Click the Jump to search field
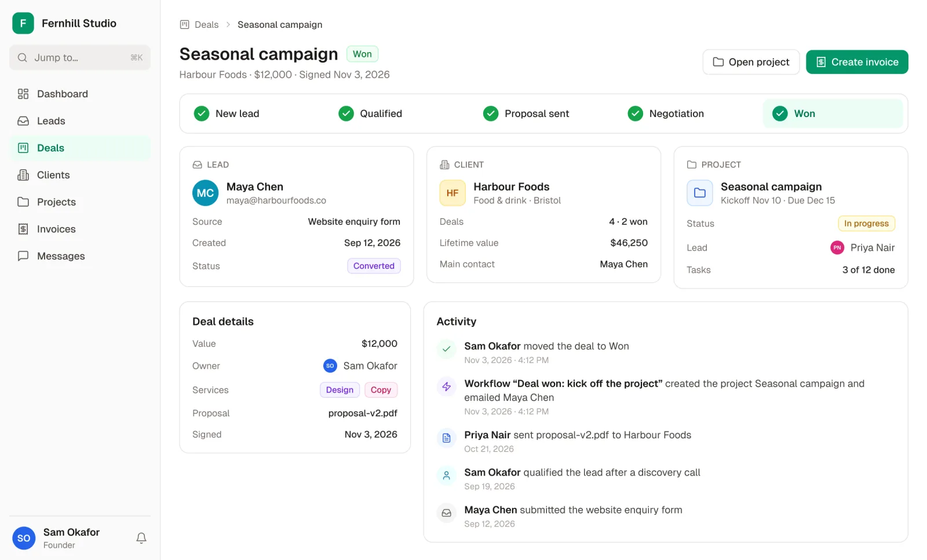This screenshot has height=560, width=927. pyautogui.click(x=80, y=57)
